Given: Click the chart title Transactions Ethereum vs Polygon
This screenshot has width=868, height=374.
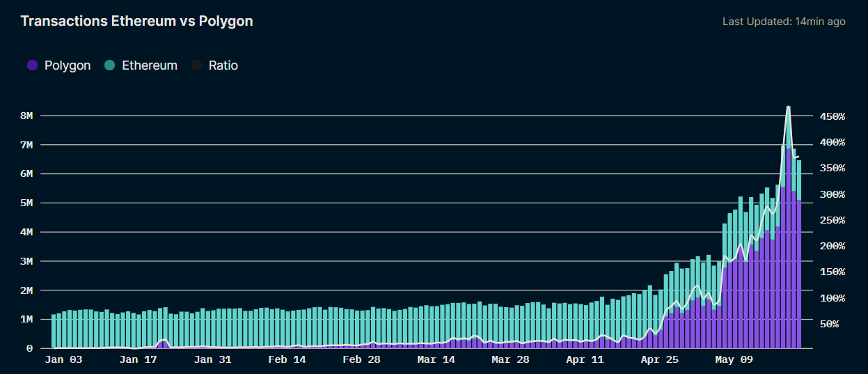Looking at the screenshot, I should tap(137, 22).
